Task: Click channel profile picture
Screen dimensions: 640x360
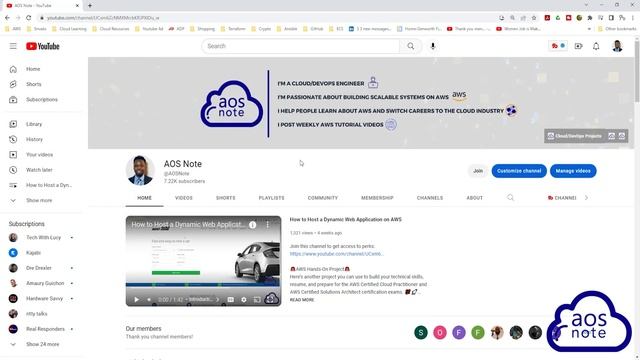Action: 140,171
